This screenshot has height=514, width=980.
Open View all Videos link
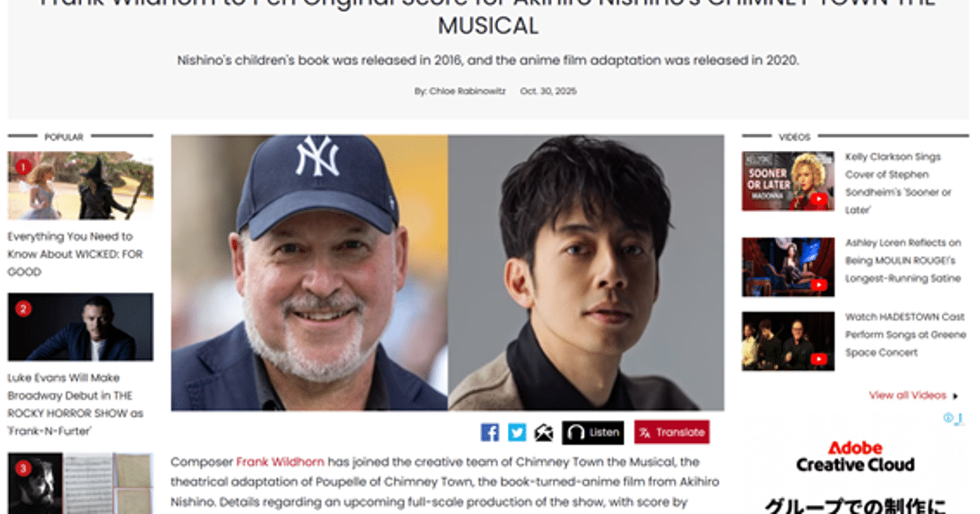(x=907, y=395)
